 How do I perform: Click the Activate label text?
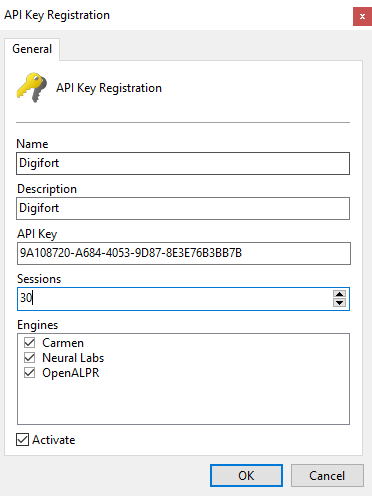(x=54, y=440)
